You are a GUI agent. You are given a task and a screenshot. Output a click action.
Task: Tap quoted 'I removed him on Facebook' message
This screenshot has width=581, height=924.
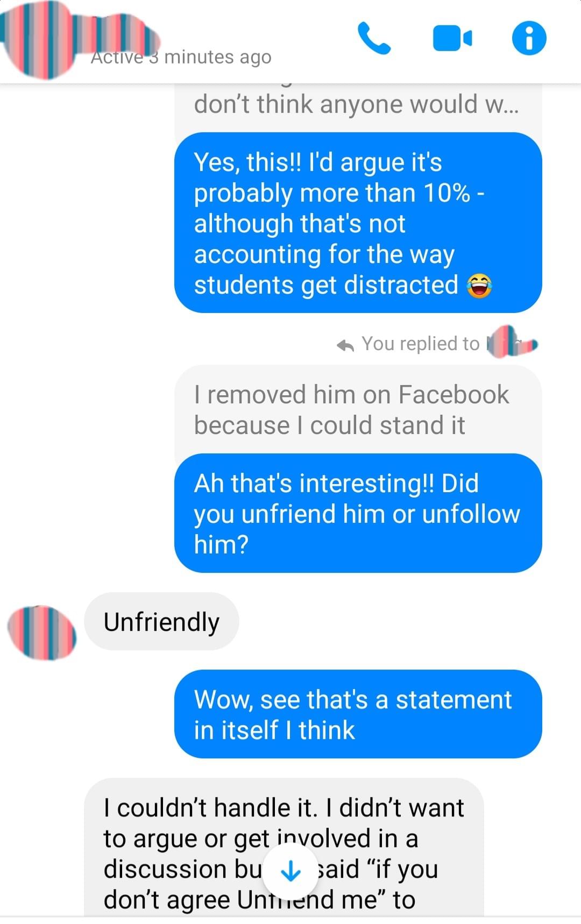358,410
